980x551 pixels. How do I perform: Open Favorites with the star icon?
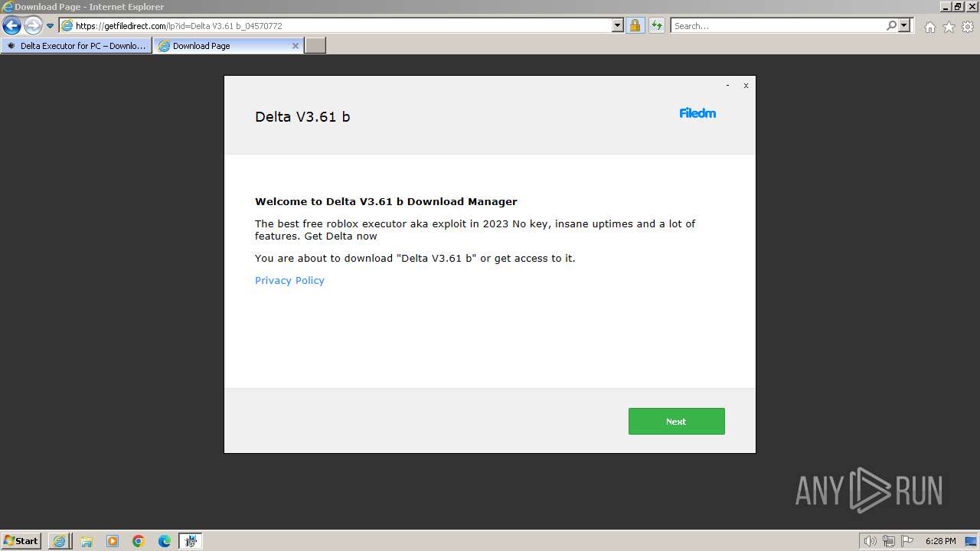coord(949,27)
